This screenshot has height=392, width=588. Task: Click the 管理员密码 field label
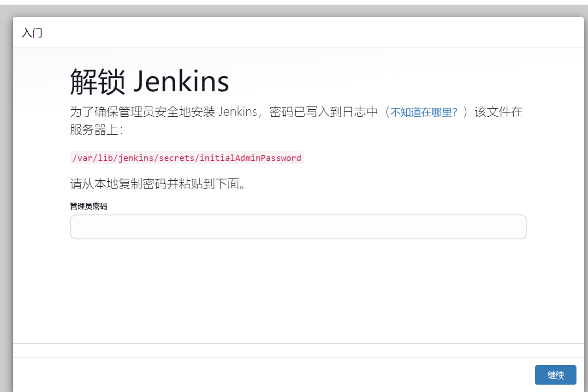pos(89,206)
